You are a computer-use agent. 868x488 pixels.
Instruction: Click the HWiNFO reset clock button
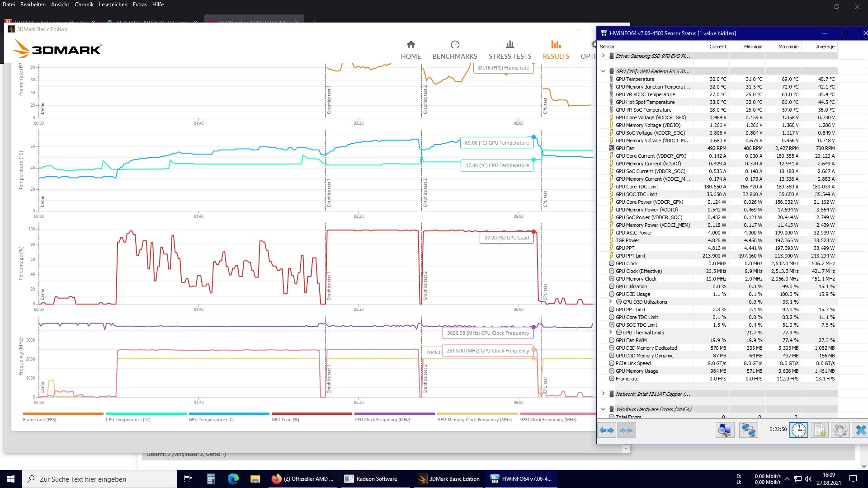coord(798,430)
